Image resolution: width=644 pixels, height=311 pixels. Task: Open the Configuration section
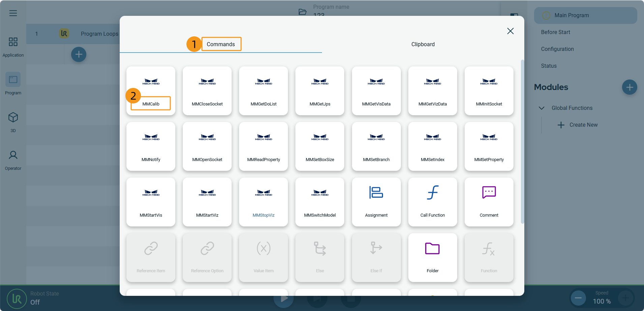pos(557,49)
